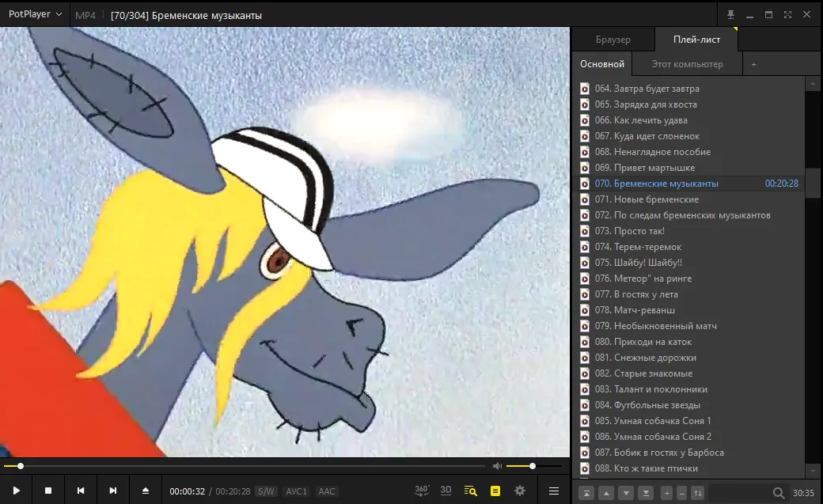The height and width of the screenshot is (504, 823).
Task: Click the playlist search input field
Action: tap(740, 493)
